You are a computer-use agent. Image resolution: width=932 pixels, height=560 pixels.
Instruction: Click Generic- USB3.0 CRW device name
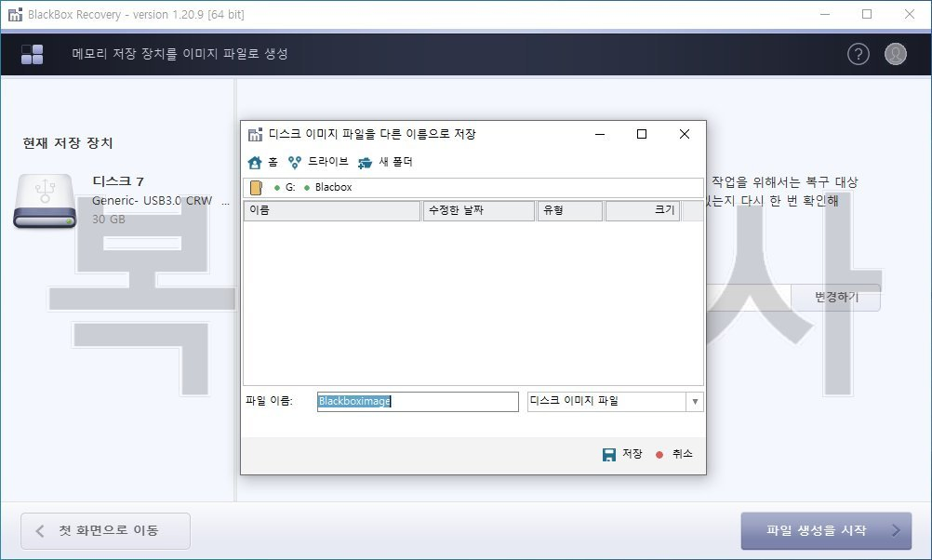[x=153, y=201]
